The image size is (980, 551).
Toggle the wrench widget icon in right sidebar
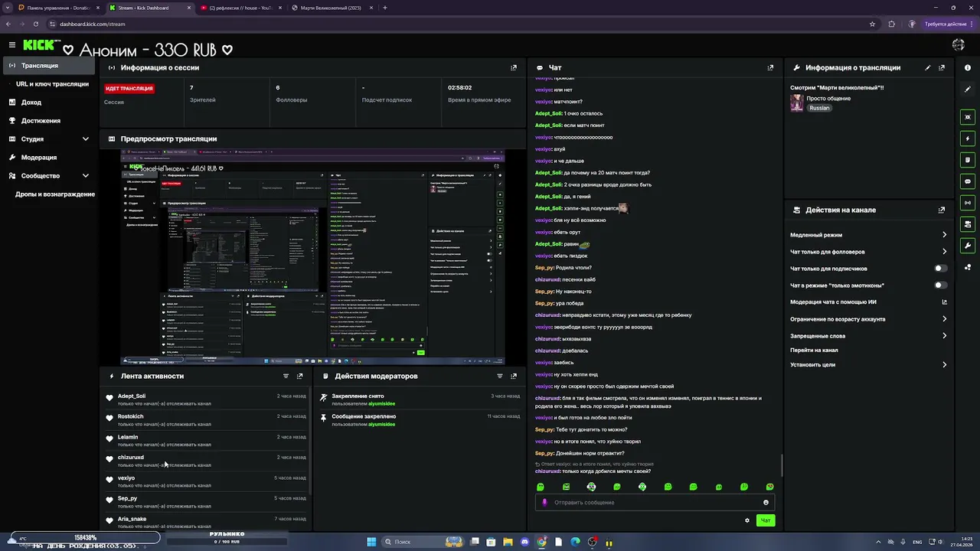[x=968, y=246]
